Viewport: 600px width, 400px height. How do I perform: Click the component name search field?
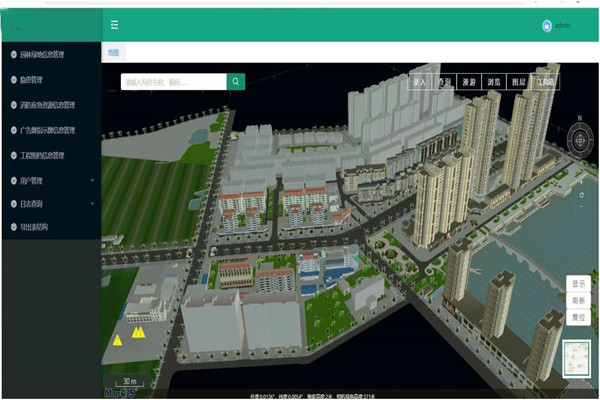pos(173,82)
